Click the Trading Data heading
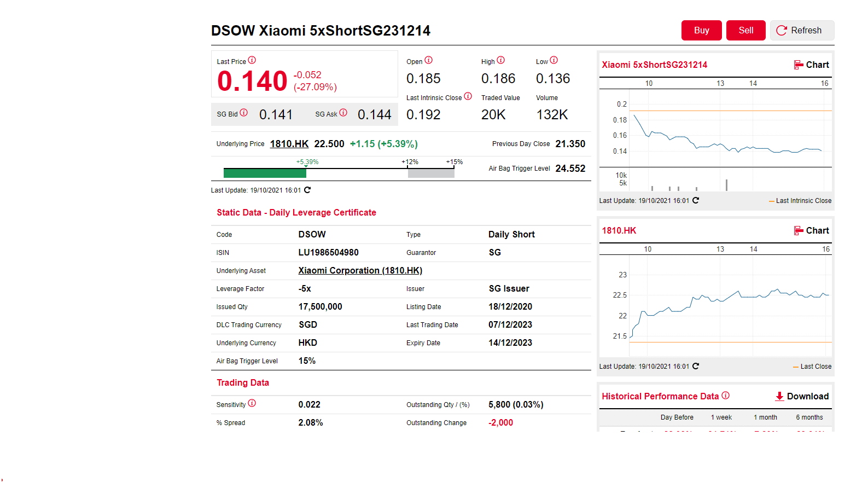This screenshot has width=868, height=482. tap(243, 382)
